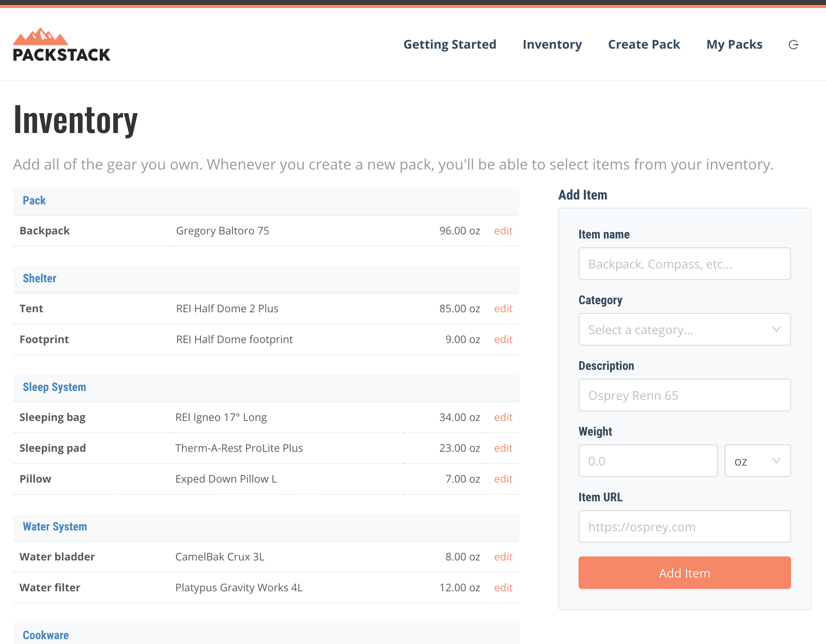The height and width of the screenshot is (644, 826).
Task: Click the Water bladder item name
Action: coord(57,557)
